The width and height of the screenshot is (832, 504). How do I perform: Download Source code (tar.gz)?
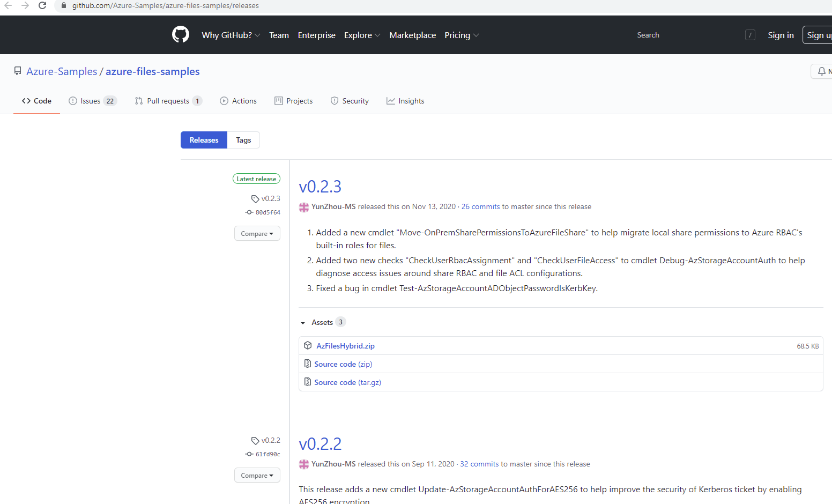click(x=348, y=382)
